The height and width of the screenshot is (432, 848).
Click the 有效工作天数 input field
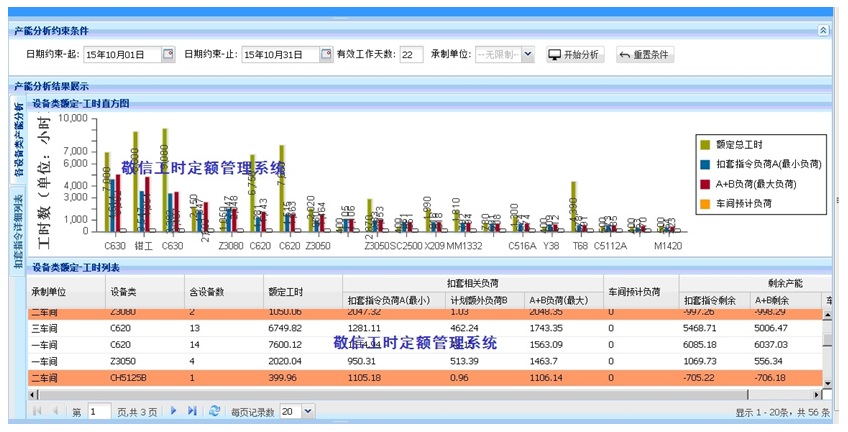tap(411, 54)
